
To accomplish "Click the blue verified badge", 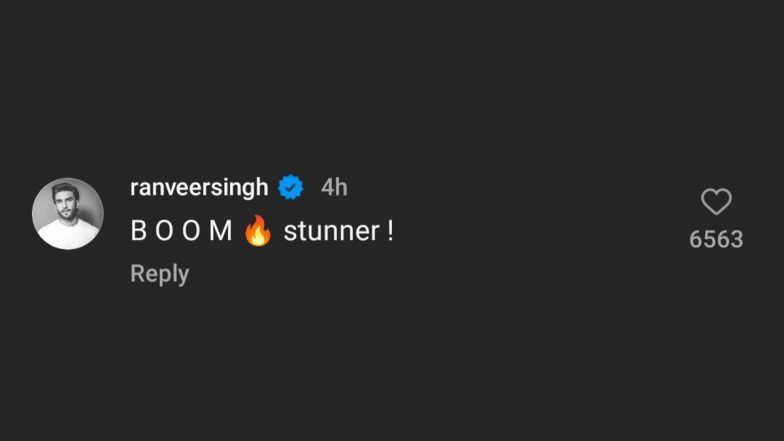I will coord(292,187).
